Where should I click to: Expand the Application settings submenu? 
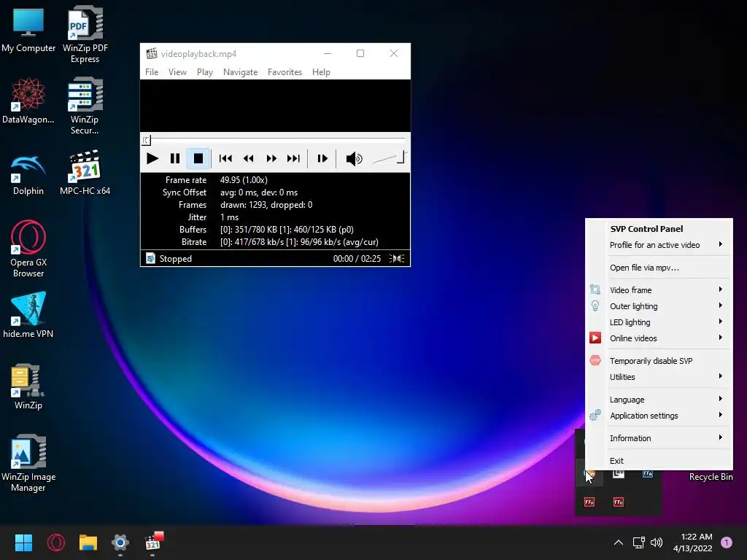(x=659, y=416)
